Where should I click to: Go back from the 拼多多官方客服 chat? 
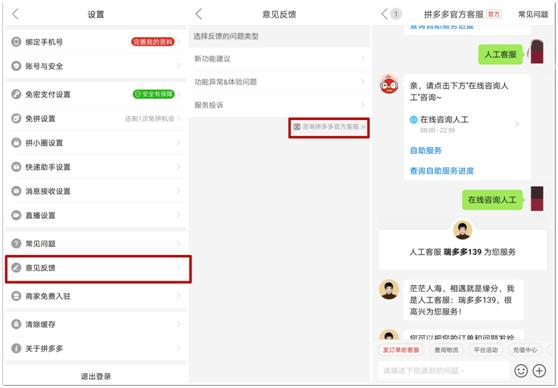click(384, 14)
